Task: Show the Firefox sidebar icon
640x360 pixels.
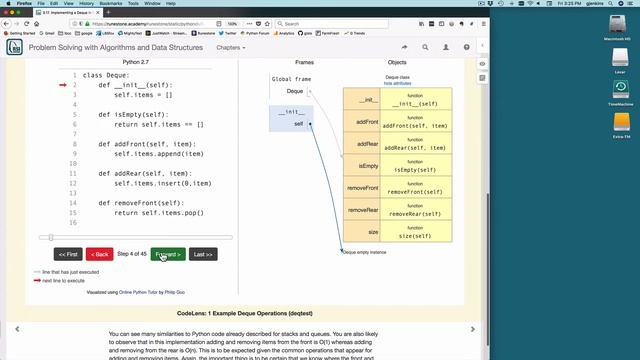Action: pyautogui.click(x=441, y=24)
